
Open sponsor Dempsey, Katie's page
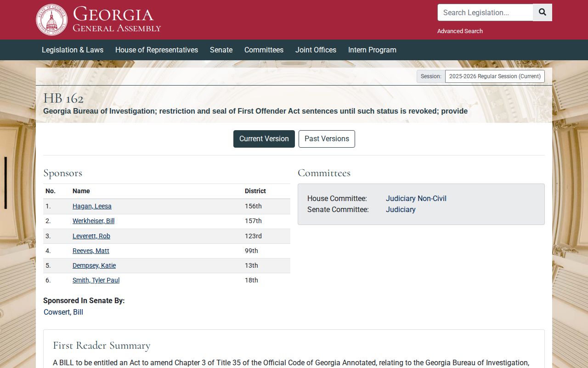pos(94,265)
